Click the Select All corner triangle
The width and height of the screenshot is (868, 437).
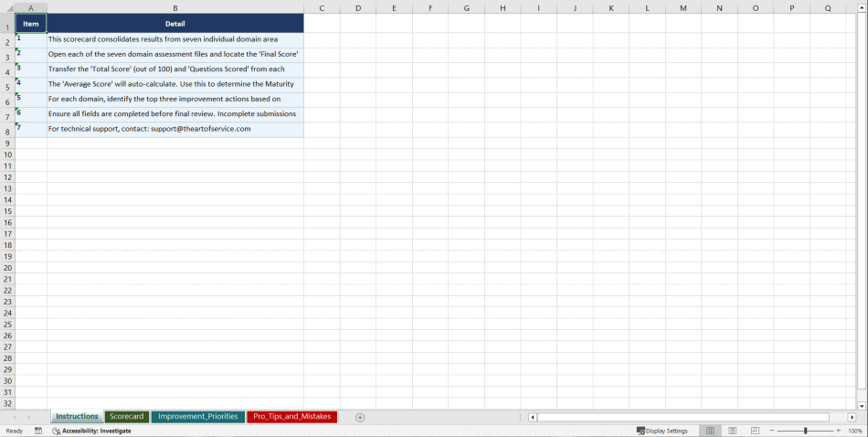7,8
